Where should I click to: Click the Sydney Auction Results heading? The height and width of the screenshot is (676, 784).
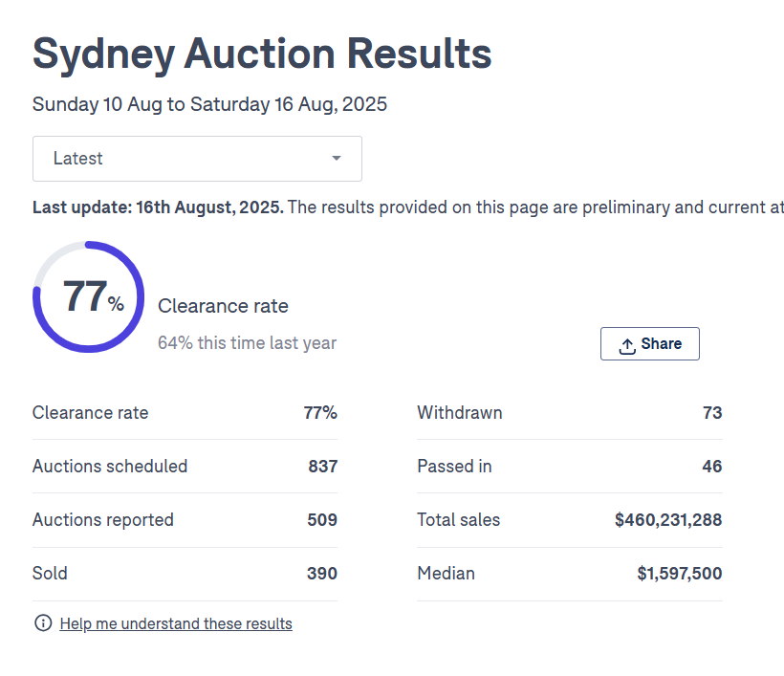(x=262, y=54)
